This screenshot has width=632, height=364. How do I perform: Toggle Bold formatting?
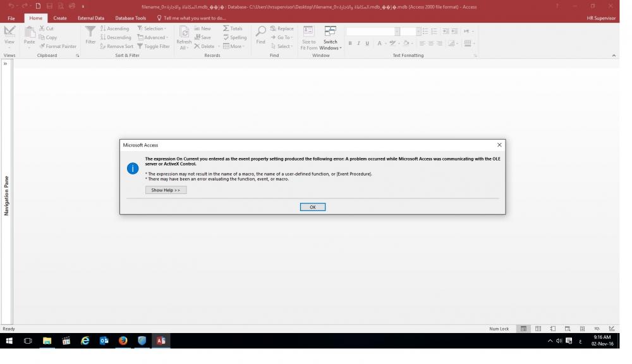[350, 43]
